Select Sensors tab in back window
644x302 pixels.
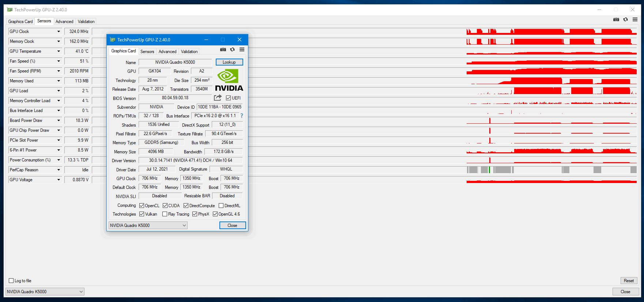point(44,21)
